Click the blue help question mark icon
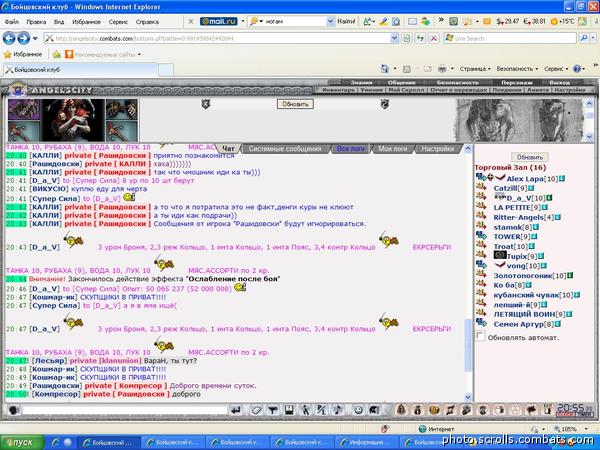Image resolution: width=600 pixels, height=450 pixels. click(577, 69)
